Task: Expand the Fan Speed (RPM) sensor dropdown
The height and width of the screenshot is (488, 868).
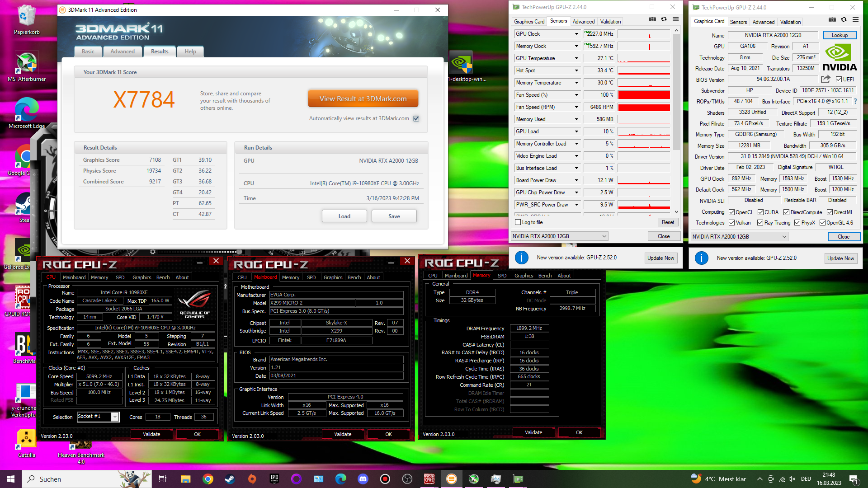Action: point(576,107)
